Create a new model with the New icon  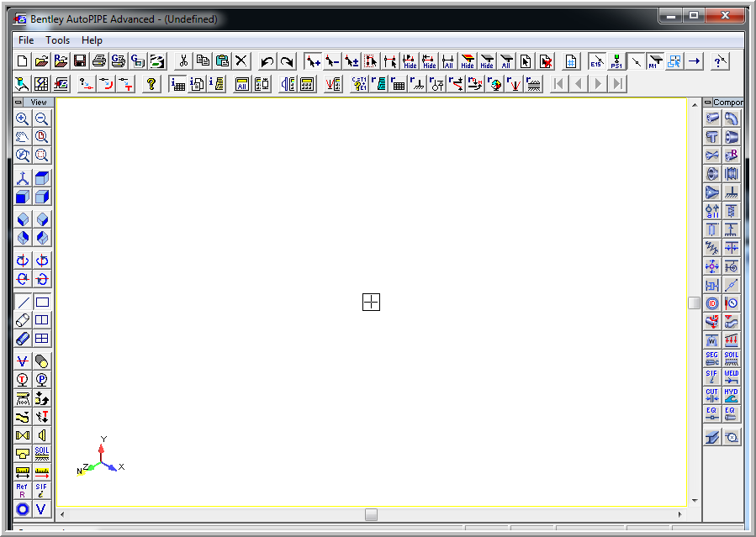(x=22, y=61)
